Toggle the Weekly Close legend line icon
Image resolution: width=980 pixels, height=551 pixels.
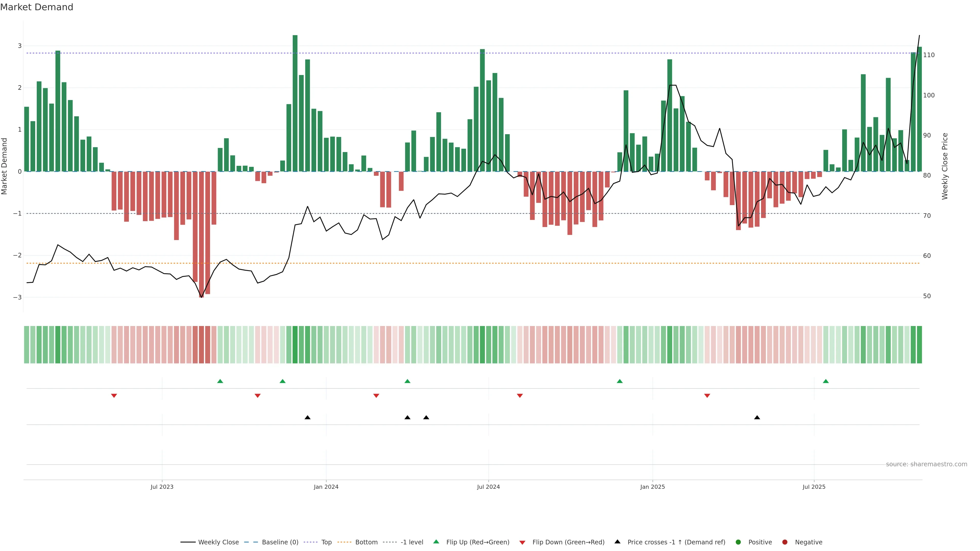188,542
